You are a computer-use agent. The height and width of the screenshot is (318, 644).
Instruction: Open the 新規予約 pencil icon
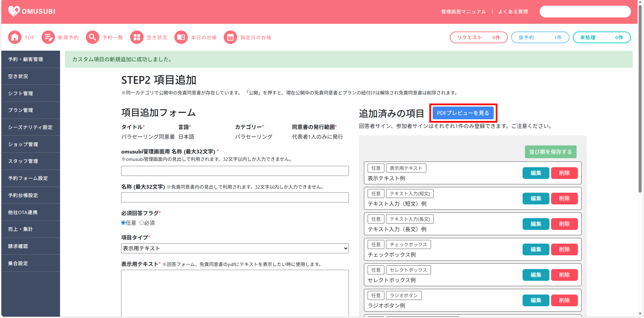click(48, 38)
